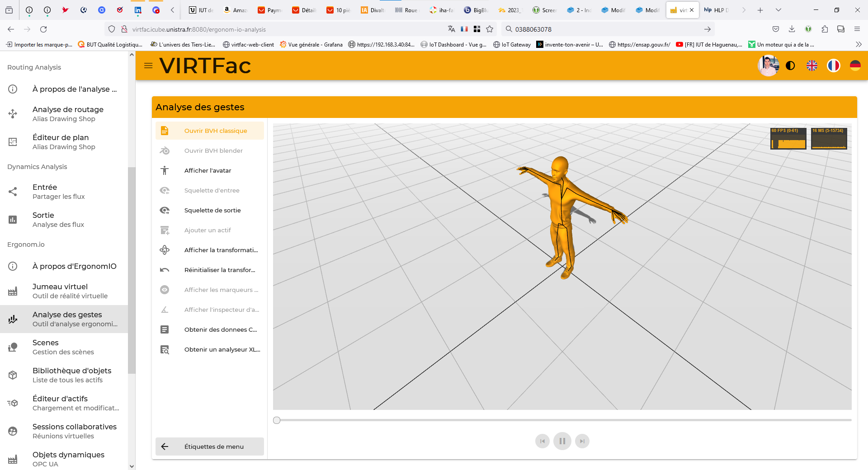Screen dimensions: 868x470
Task: Skip to previous frame button
Action: pyautogui.click(x=542, y=441)
